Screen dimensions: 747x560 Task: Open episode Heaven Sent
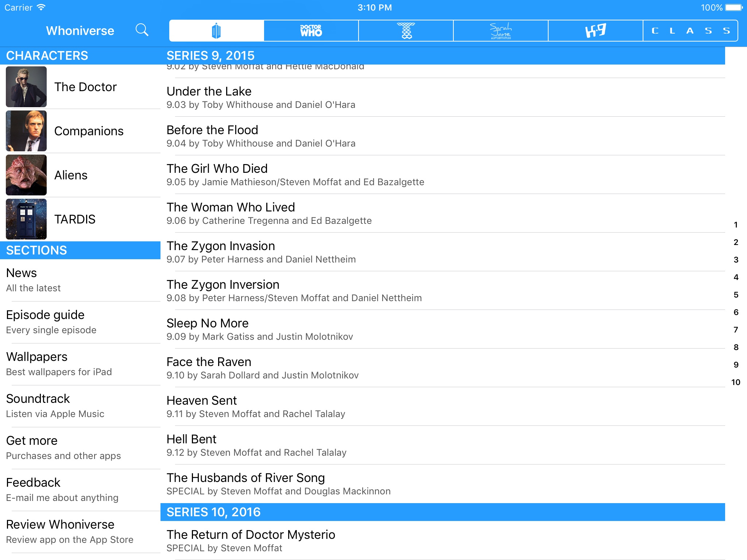[x=443, y=407]
